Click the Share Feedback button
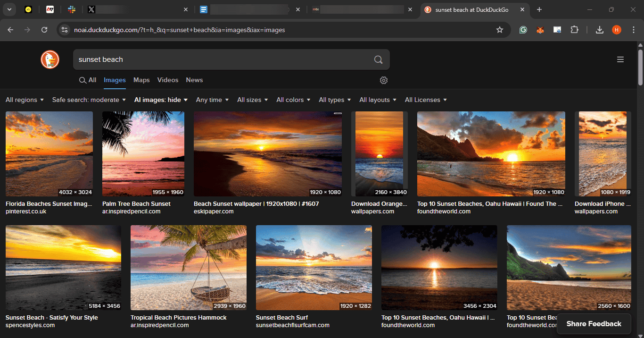Viewport: 644px width, 338px height. pos(594,324)
